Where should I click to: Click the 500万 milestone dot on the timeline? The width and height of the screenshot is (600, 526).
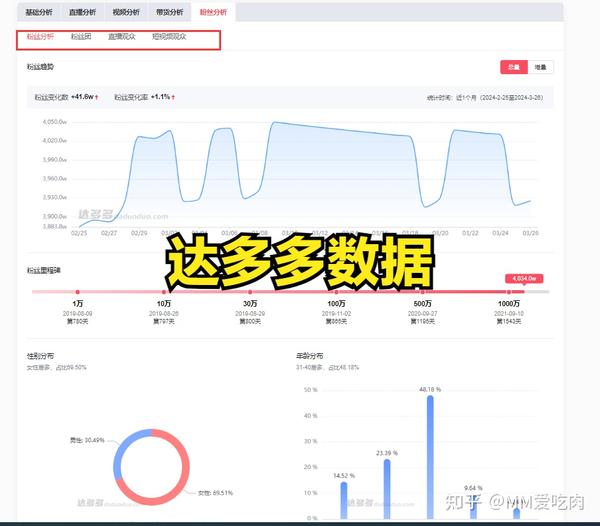[422, 292]
